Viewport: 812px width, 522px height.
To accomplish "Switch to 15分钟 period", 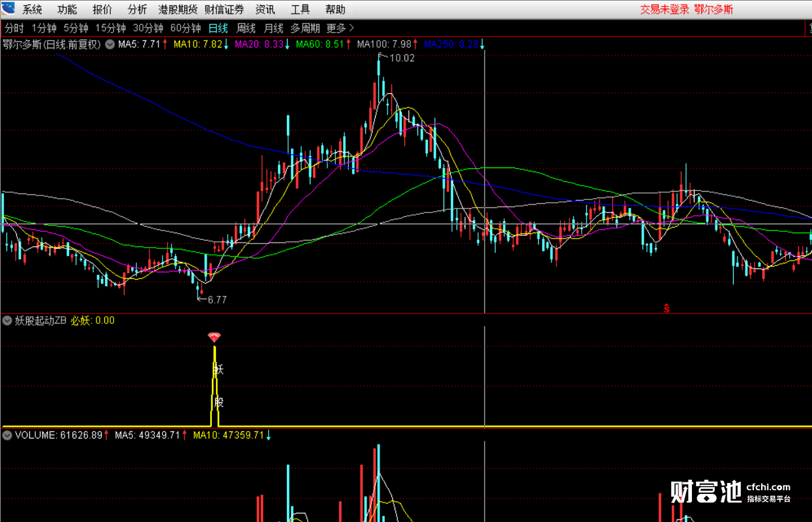I will pyautogui.click(x=111, y=28).
